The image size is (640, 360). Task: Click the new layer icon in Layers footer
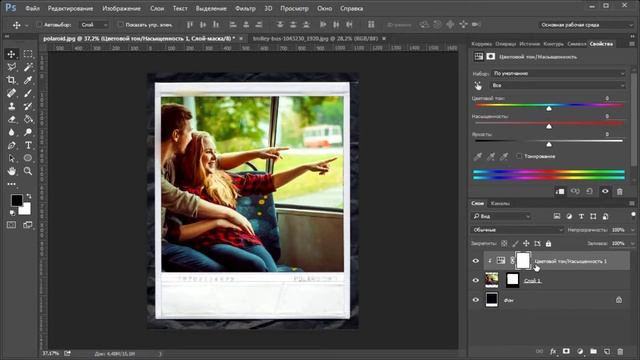(x=607, y=351)
